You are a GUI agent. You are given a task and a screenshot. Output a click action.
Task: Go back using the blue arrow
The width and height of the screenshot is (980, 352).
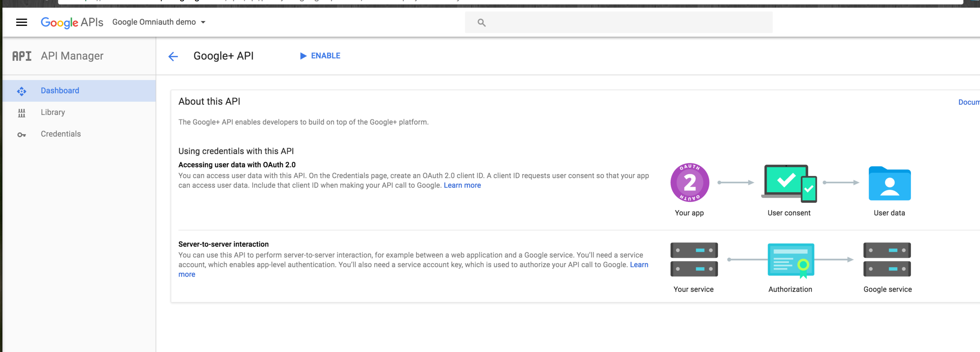(x=173, y=57)
